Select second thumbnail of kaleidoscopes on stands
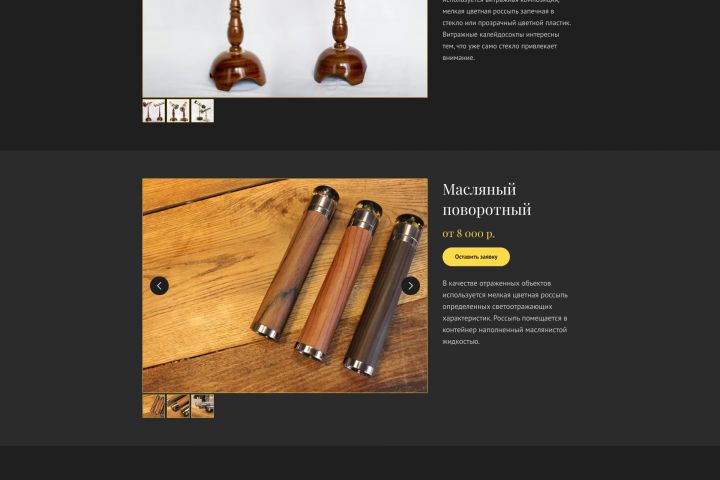This screenshot has height=480, width=720. pyautogui.click(x=178, y=111)
